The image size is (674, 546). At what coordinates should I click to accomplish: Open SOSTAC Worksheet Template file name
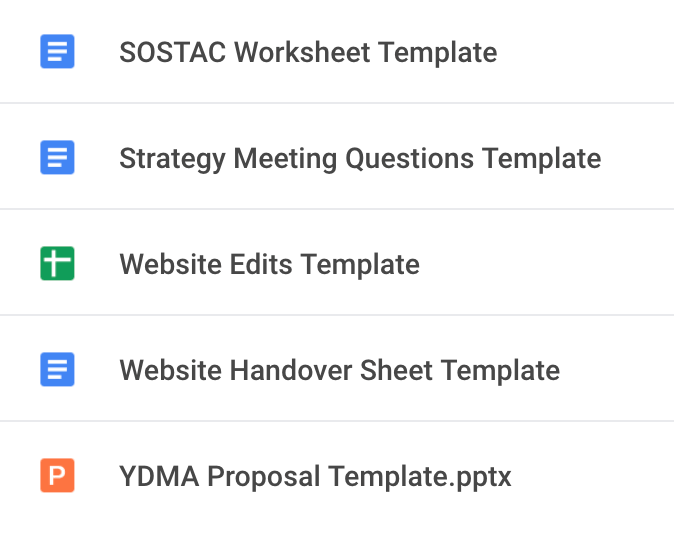pyautogui.click(x=308, y=52)
